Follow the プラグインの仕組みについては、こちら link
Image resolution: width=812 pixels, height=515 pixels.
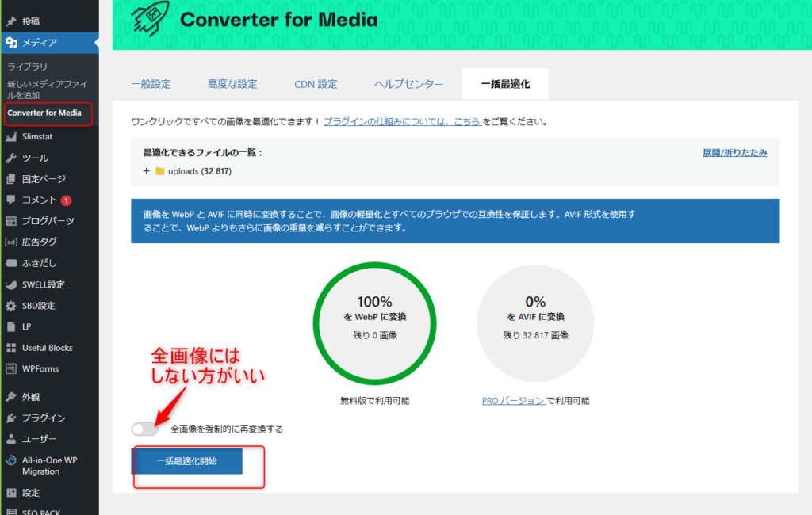[x=402, y=122]
